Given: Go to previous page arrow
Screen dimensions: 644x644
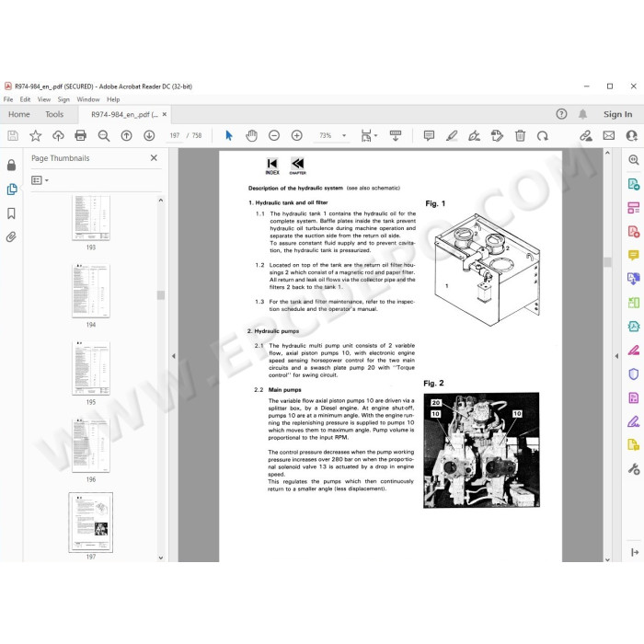Looking at the screenshot, I should 127,135.
